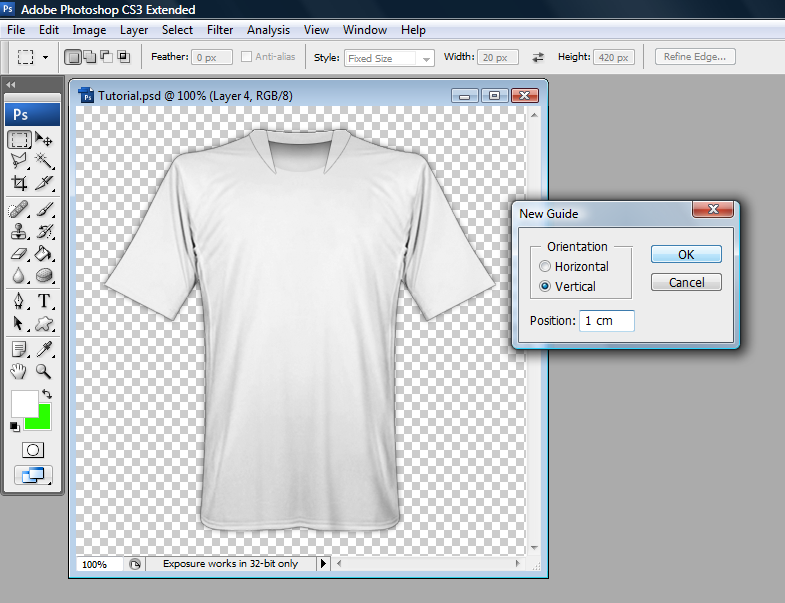The image size is (785, 603).
Task: Open the File menu
Action: pyautogui.click(x=16, y=30)
